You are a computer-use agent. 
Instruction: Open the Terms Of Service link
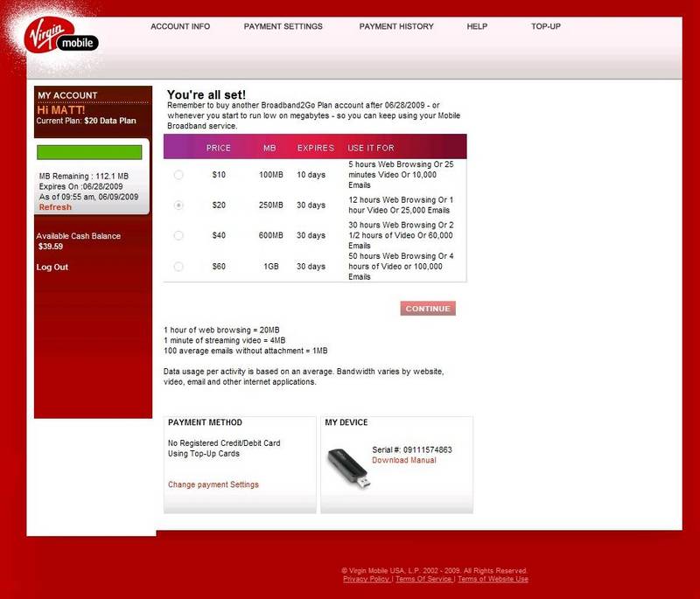(x=423, y=579)
